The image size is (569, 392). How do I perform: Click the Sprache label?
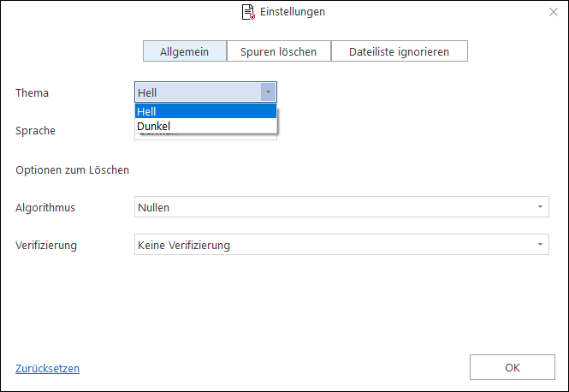(x=36, y=131)
